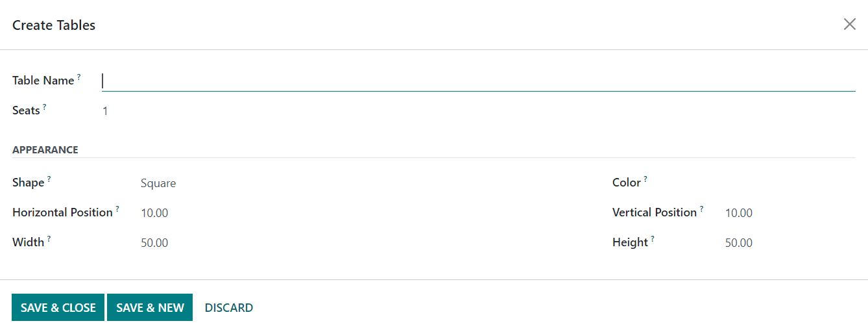Save the table with Save & Close

pyautogui.click(x=58, y=307)
